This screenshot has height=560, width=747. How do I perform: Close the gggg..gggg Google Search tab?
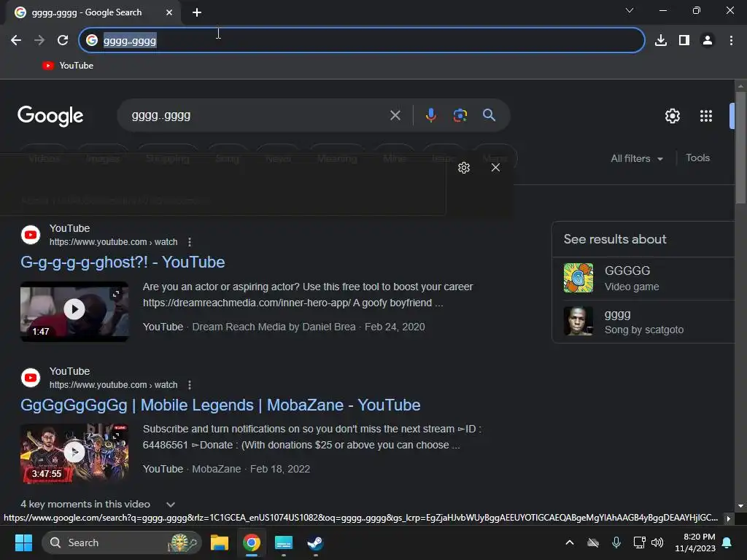click(x=169, y=12)
